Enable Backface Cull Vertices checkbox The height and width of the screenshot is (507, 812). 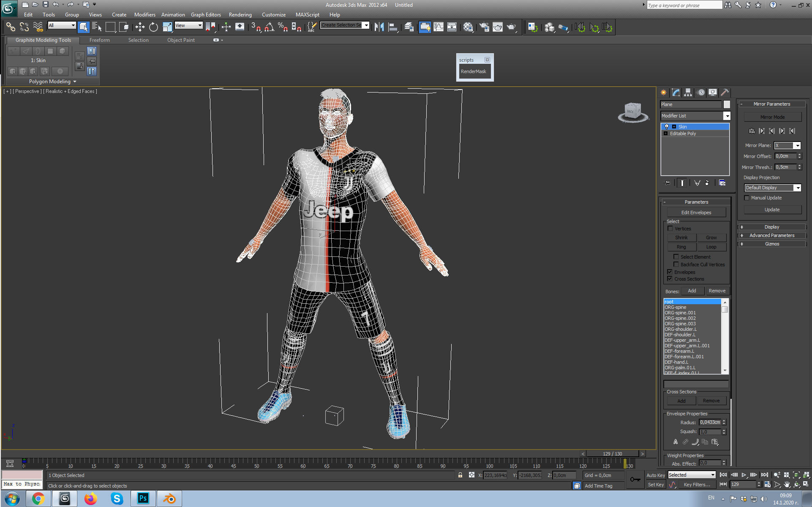(676, 264)
